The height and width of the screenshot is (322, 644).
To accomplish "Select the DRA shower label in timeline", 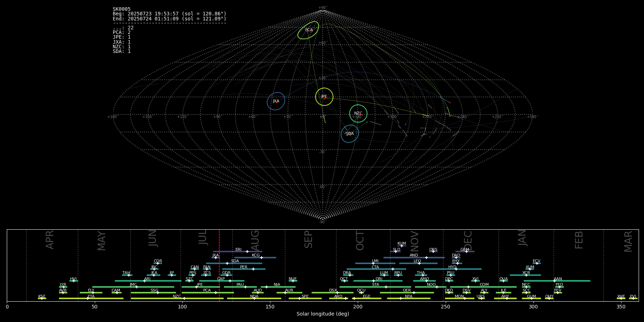I will click(347, 273).
